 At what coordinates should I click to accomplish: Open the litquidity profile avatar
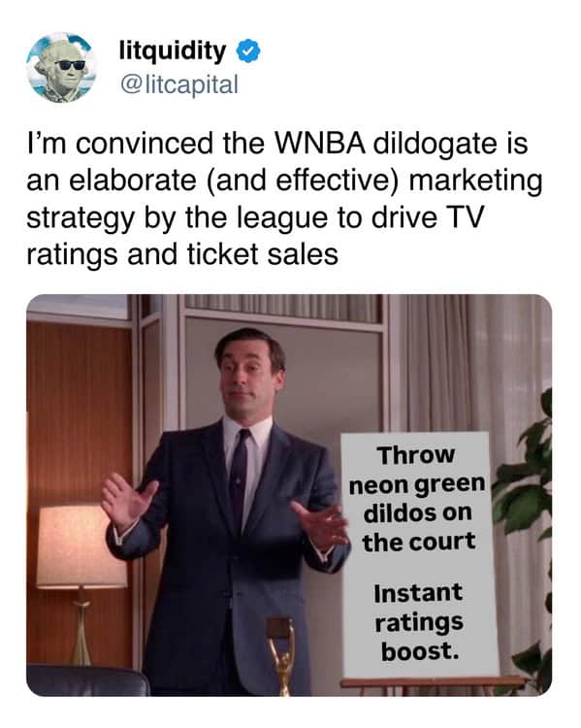(61, 67)
